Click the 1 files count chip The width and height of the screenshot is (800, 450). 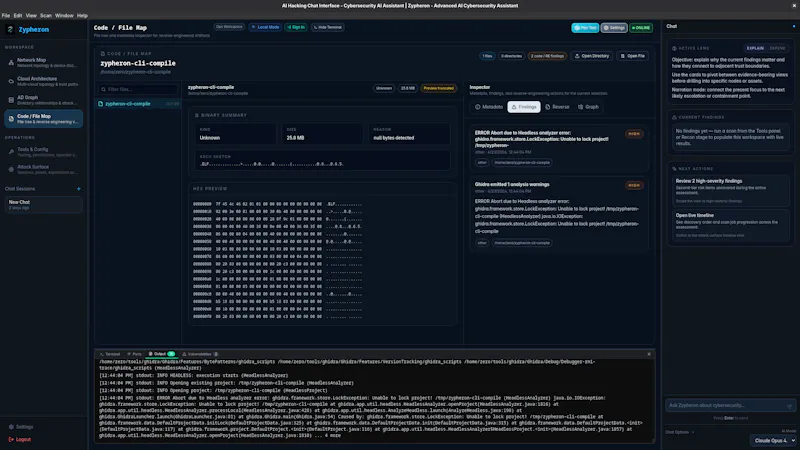(x=487, y=56)
